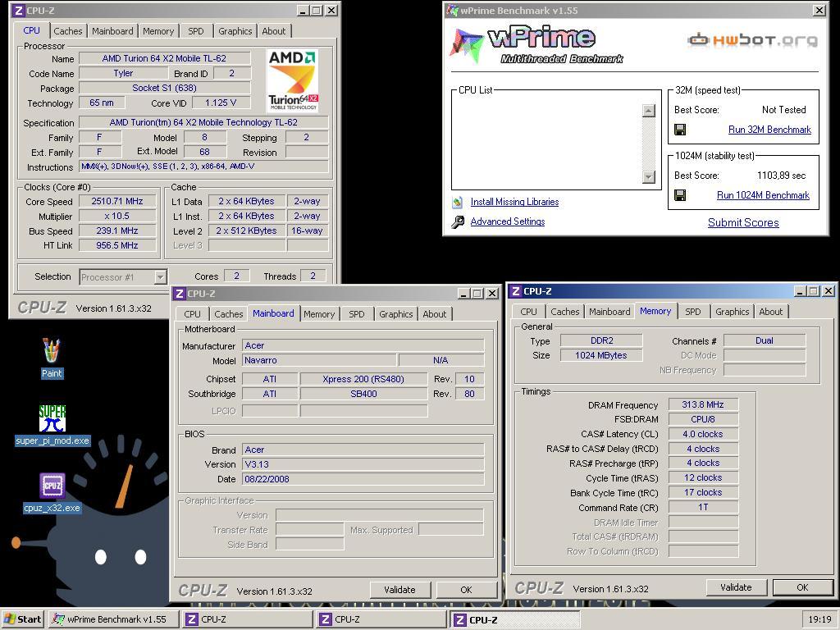This screenshot has height=630, width=840.
Task: Select the first CPU-Z taskbar button
Action: click(246, 619)
